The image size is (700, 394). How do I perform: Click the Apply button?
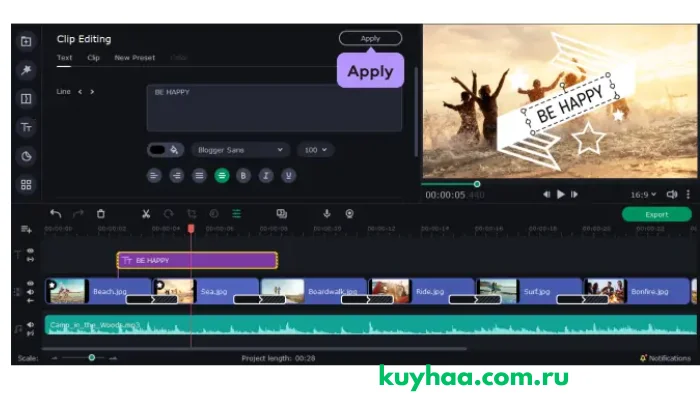tap(370, 38)
